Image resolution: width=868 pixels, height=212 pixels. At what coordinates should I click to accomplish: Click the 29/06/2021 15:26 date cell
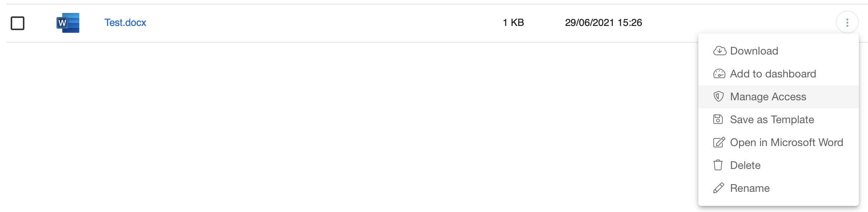pos(603,23)
